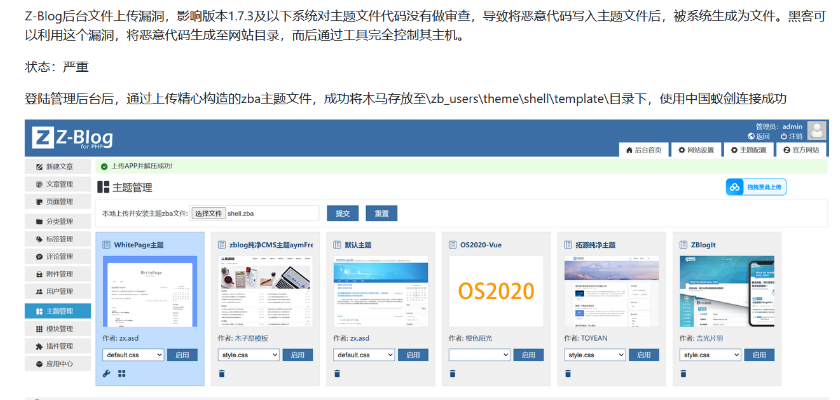
Task: Click the 提交 button
Action: pos(343,213)
